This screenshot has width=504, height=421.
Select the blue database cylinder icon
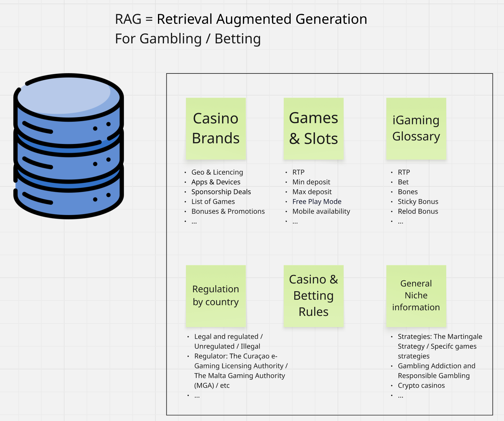[x=69, y=146]
